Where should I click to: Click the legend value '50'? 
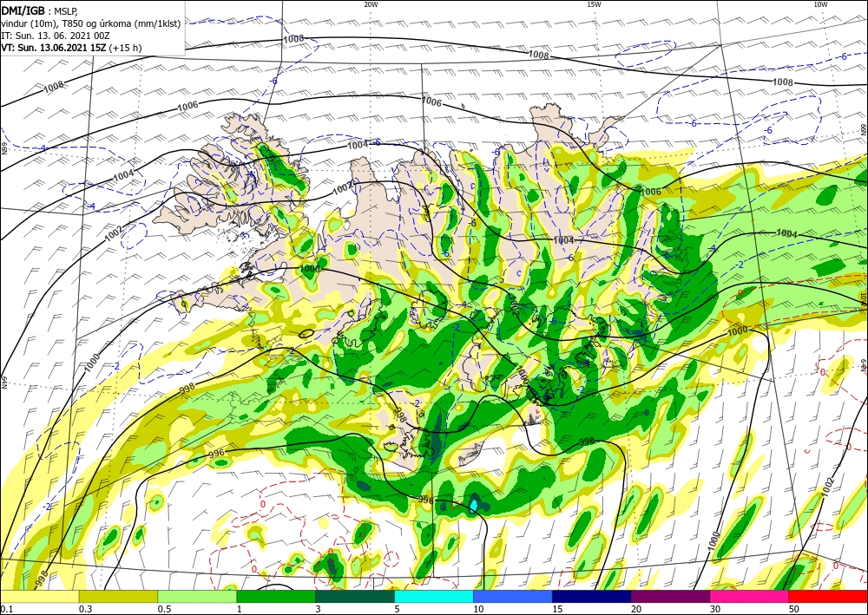(x=794, y=609)
